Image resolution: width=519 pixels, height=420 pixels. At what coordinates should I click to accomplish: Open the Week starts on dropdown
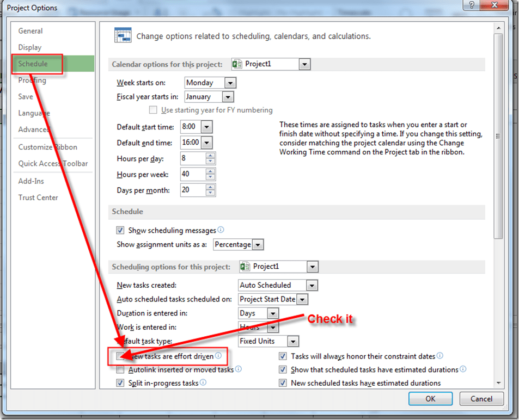click(230, 83)
